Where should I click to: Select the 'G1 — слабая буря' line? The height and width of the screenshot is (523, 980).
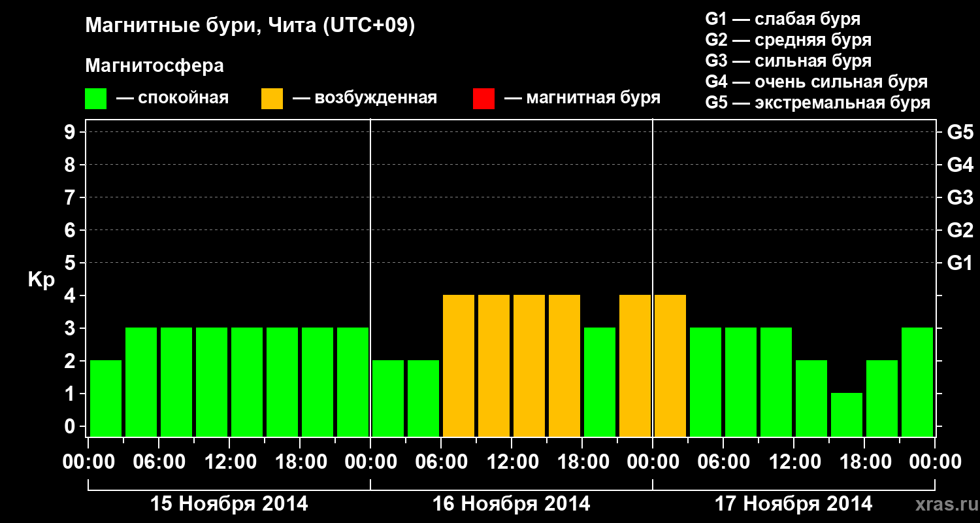pyautogui.click(x=783, y=19)
